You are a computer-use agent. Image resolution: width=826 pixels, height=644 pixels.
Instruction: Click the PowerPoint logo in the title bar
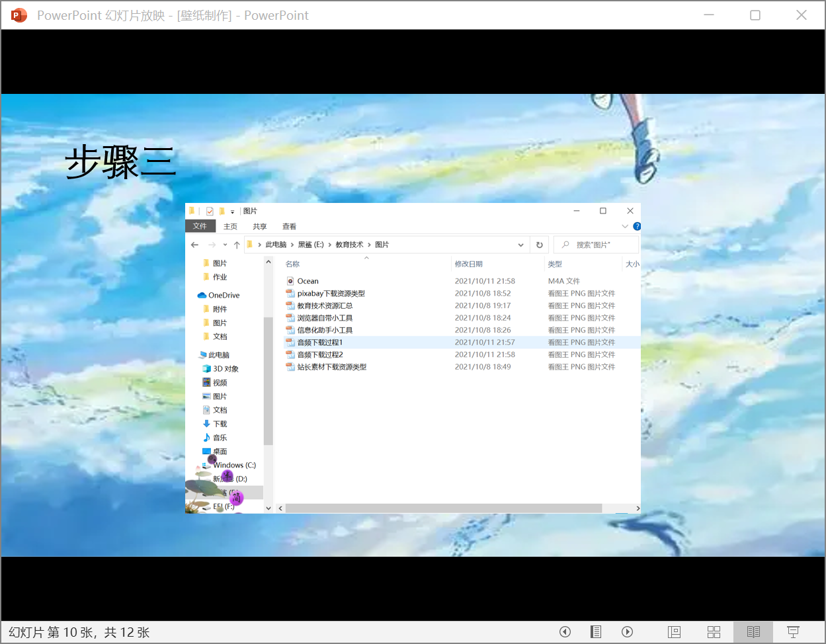(x=19, y=15)
